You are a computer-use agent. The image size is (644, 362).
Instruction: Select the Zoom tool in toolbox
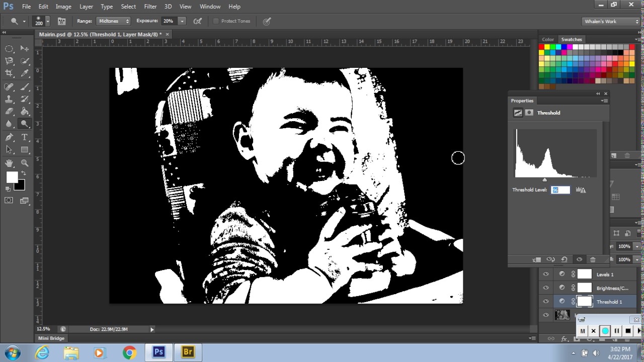pos(25,163)
